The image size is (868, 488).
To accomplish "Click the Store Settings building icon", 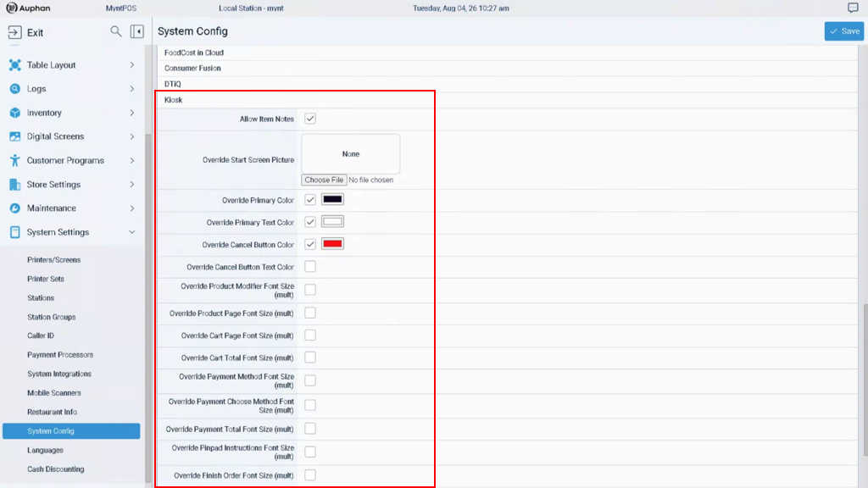I will click(x=15, y=184).
